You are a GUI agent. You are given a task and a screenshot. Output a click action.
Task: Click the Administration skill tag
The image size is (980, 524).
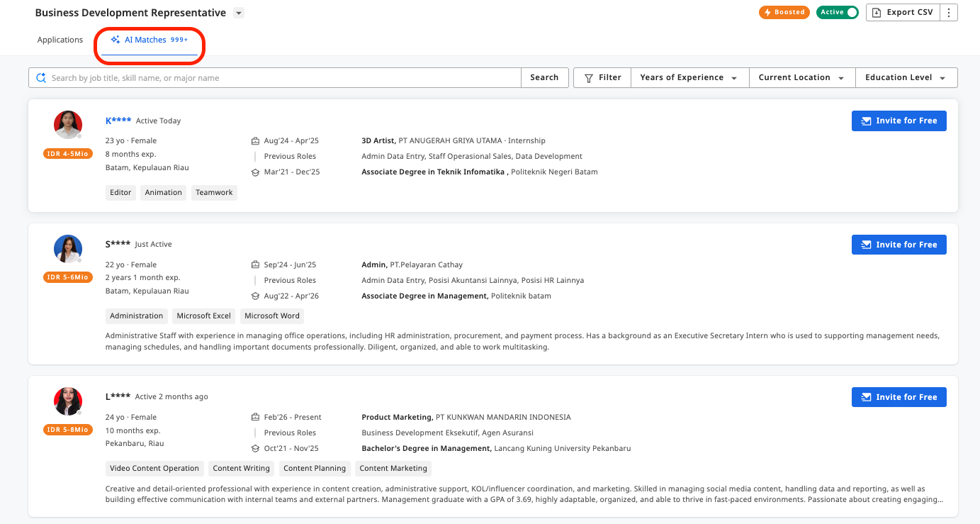[136, 316]
